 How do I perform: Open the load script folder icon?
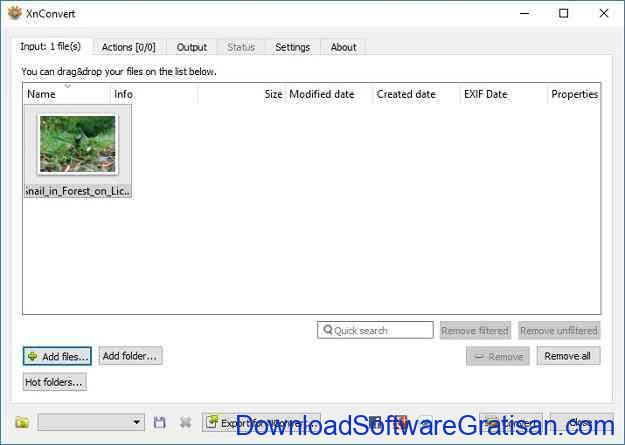click(x=22, y=422)
